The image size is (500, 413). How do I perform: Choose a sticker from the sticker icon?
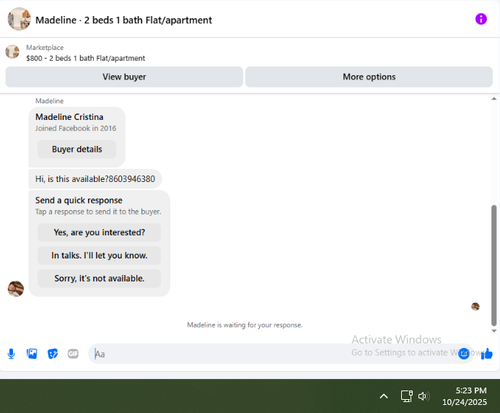53,354
